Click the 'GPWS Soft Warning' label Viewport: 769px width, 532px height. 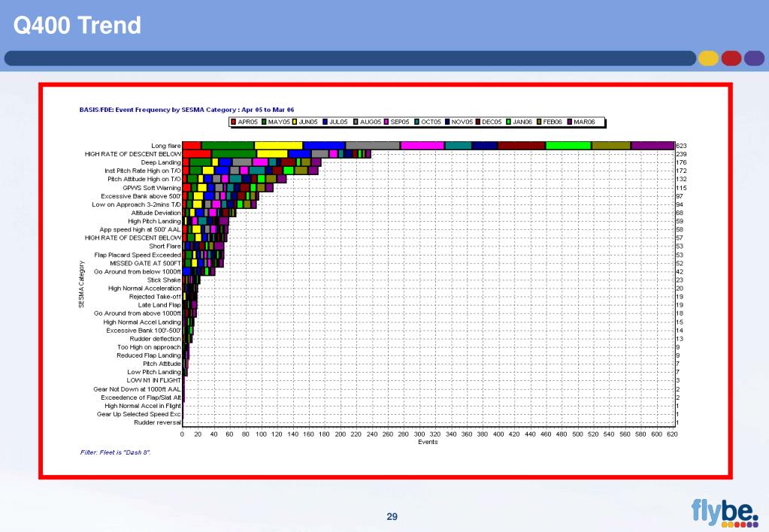[x=152, y=188]
